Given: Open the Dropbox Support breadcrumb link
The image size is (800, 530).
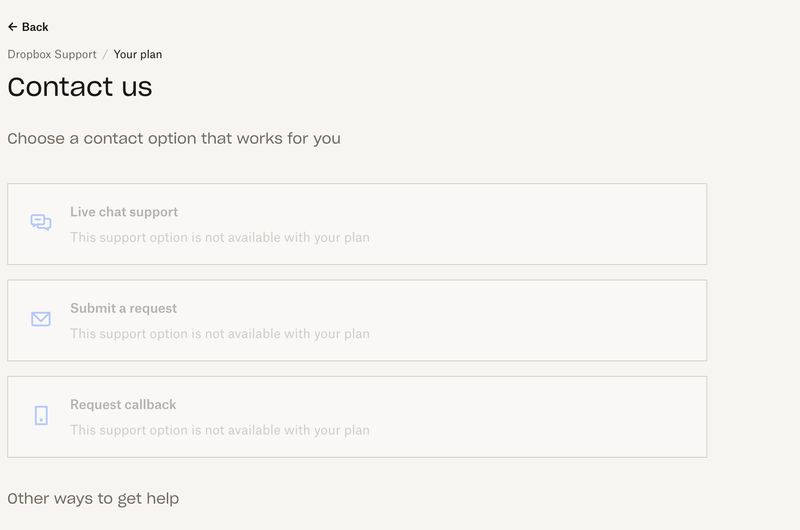Looking at the screenshot, I should (52, 54).
